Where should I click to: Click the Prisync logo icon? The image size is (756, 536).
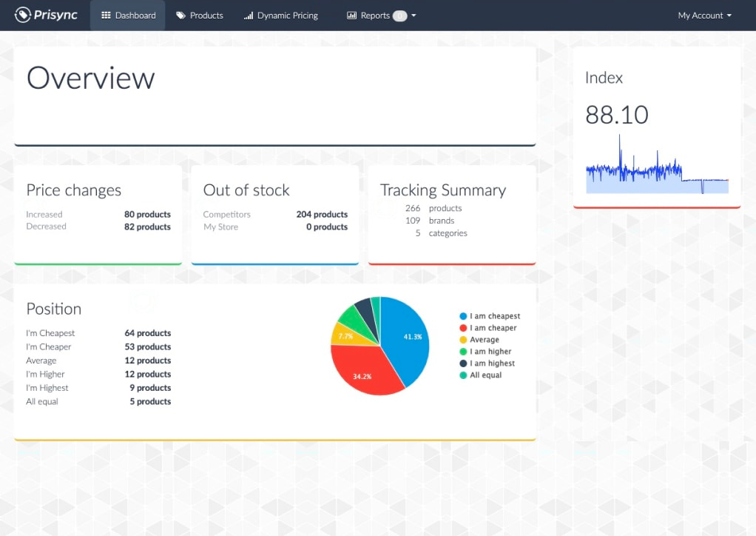21,15
